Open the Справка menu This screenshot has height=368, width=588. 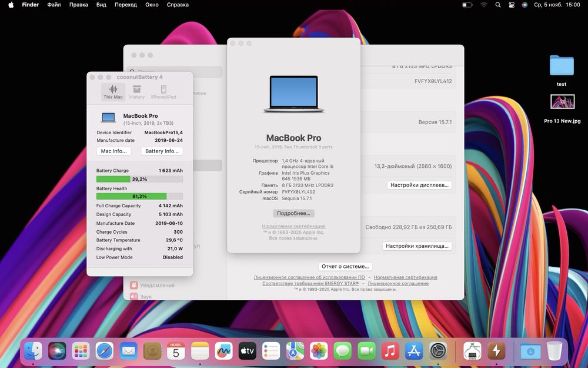click(178, 5)
